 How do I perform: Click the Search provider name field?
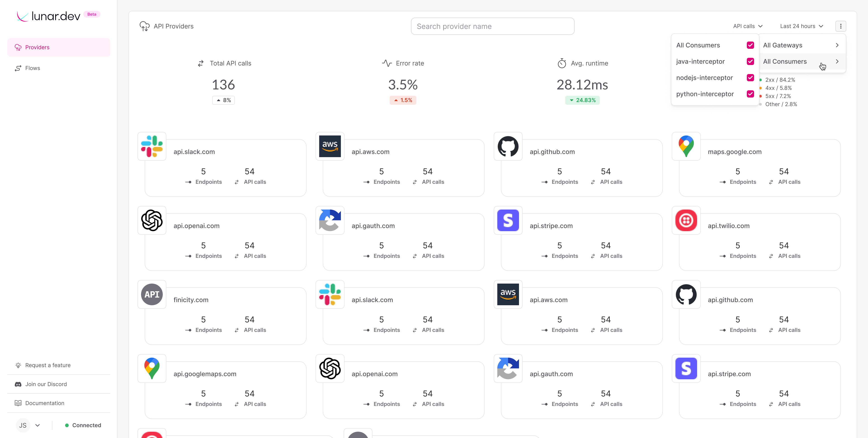[x=492, y=26]
